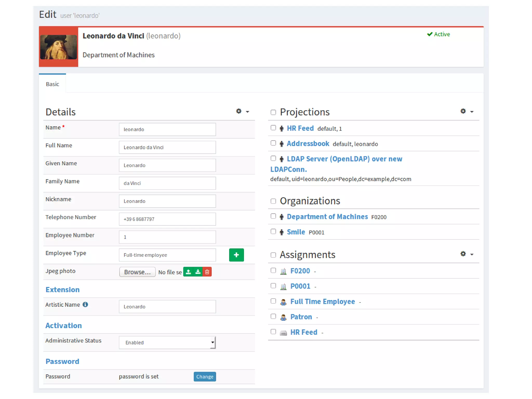Screen dimensions: 532x399
Task: Expand the caret next to Details gear
Action: point(248,112)
